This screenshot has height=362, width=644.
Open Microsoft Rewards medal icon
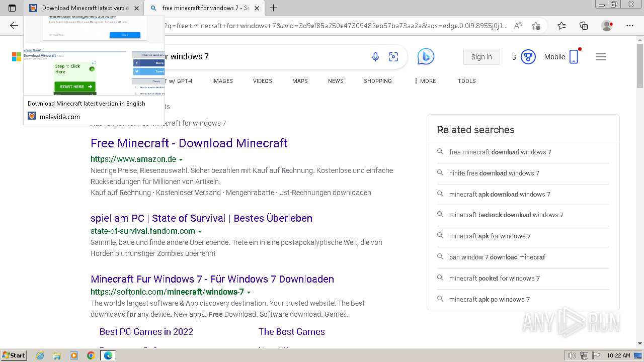pyautogui.click(x=528, y=57)
